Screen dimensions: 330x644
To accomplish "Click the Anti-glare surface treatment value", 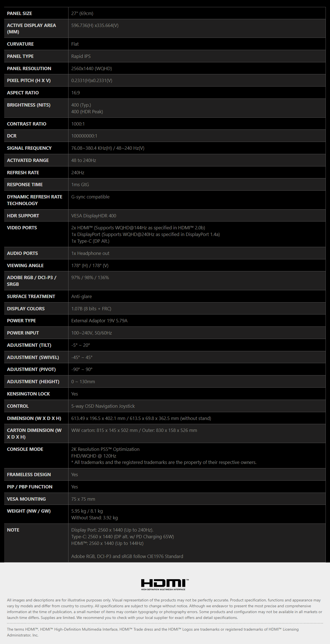I will click(x=82, y=296).
